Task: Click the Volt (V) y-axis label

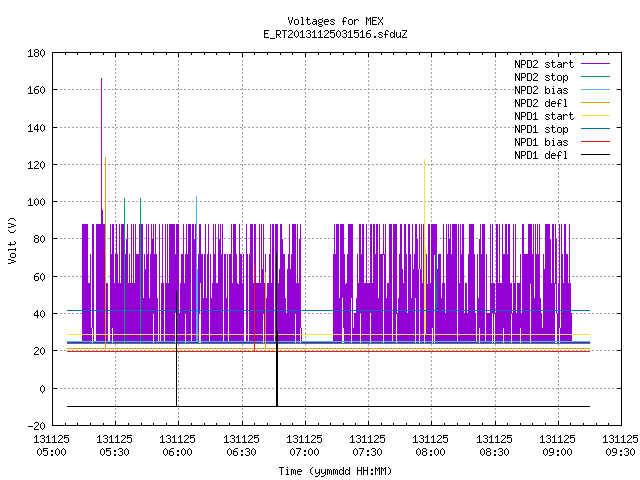Action: 12,240
